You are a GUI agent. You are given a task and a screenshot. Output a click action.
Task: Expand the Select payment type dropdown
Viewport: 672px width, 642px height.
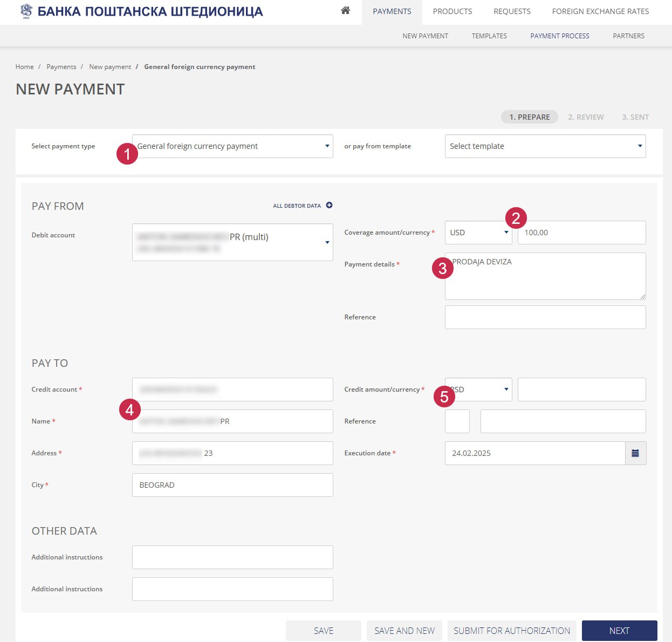[232, 146]
